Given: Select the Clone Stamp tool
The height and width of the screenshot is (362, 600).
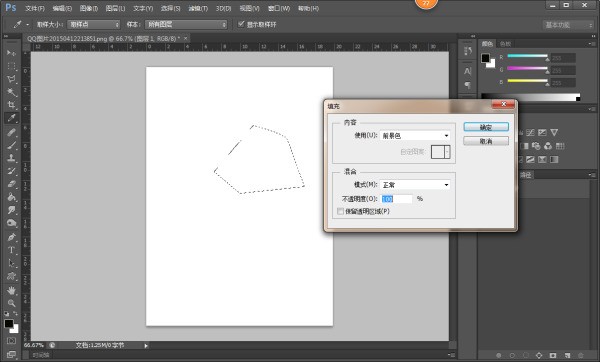Looking at the screenshot, I should [x=11, y=158].
